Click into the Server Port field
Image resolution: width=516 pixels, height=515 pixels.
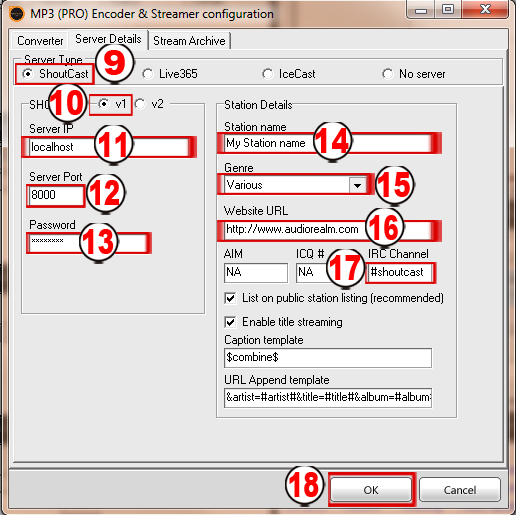tap(56, 195)
